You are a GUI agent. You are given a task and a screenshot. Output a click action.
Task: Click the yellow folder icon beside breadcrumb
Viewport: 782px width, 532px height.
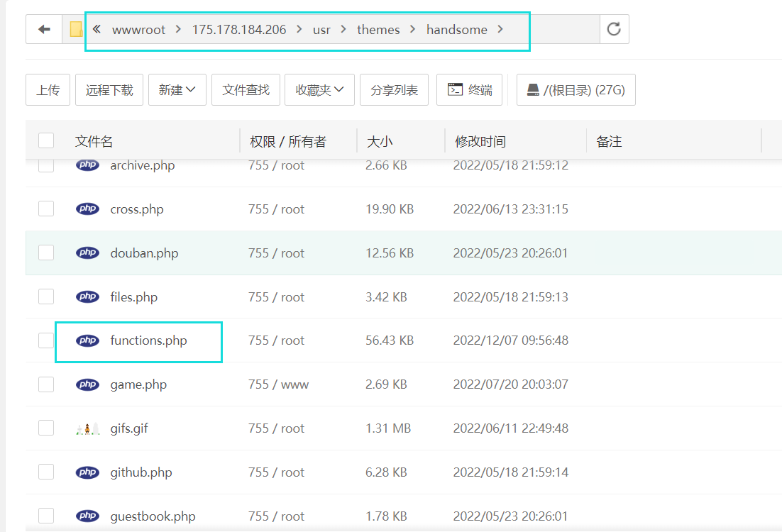[74, 29]
